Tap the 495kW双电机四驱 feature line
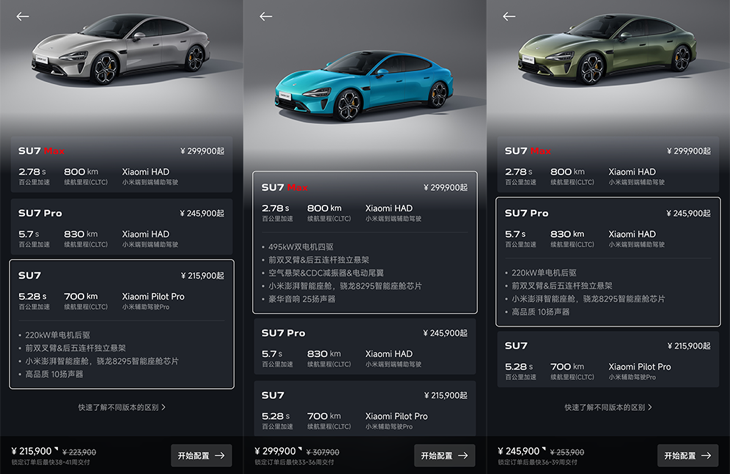 pyautogui.click(x=301, y=247)
